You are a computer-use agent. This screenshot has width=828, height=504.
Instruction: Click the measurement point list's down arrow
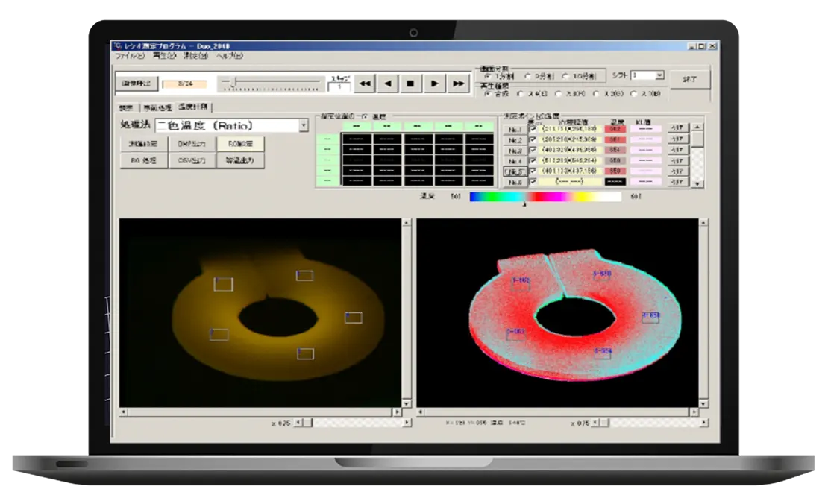point(697,183)
